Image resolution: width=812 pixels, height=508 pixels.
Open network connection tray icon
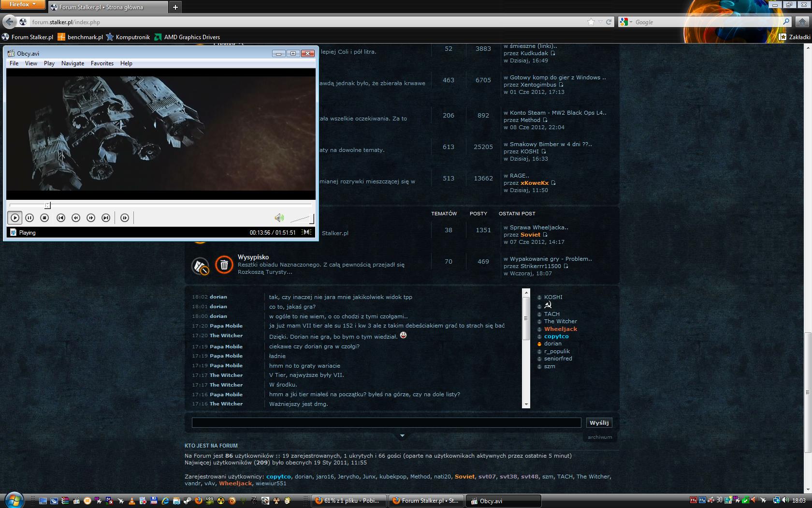pos(777,500)
